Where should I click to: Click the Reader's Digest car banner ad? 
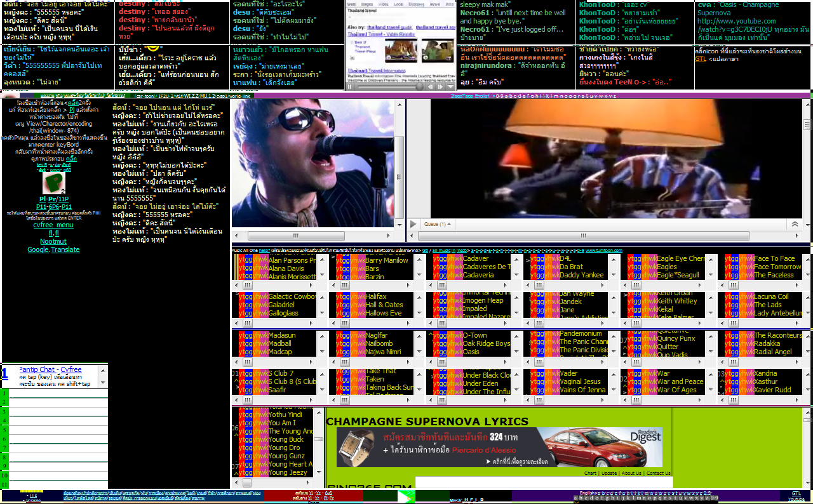499,447
